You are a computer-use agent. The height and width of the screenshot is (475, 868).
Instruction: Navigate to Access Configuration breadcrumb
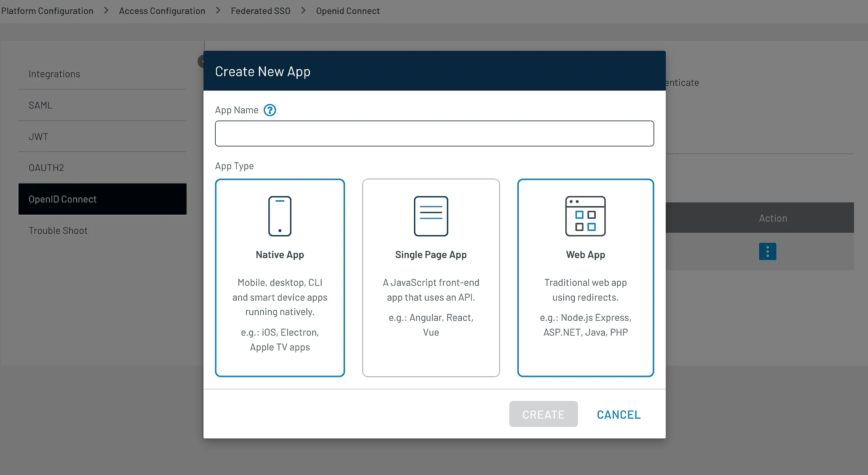pyautogui.click(x=162, y=11)
